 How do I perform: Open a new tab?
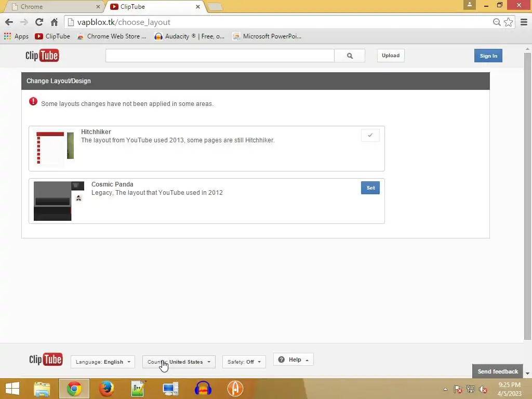tap(215, 7)
